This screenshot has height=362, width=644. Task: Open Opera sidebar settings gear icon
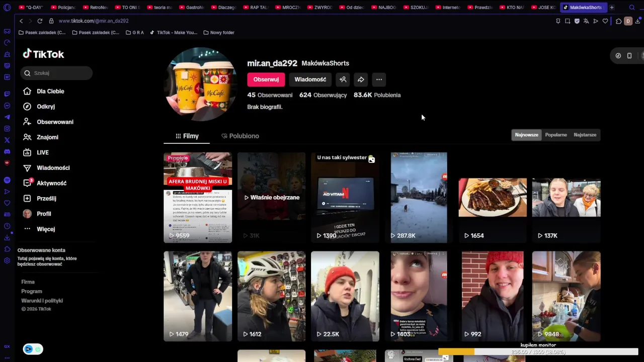point(7,260)
